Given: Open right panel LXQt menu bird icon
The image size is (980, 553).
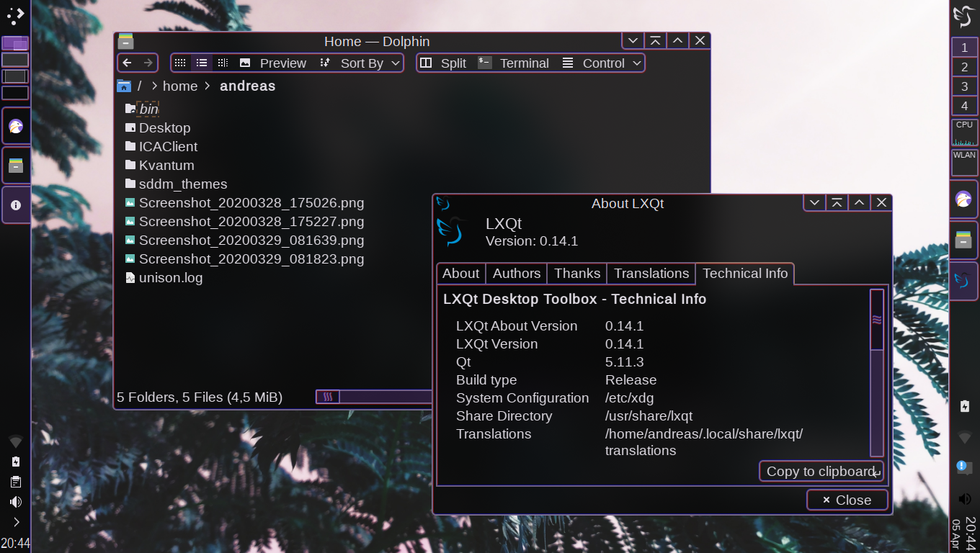Looking at the screenshot, I should (964, 16).
